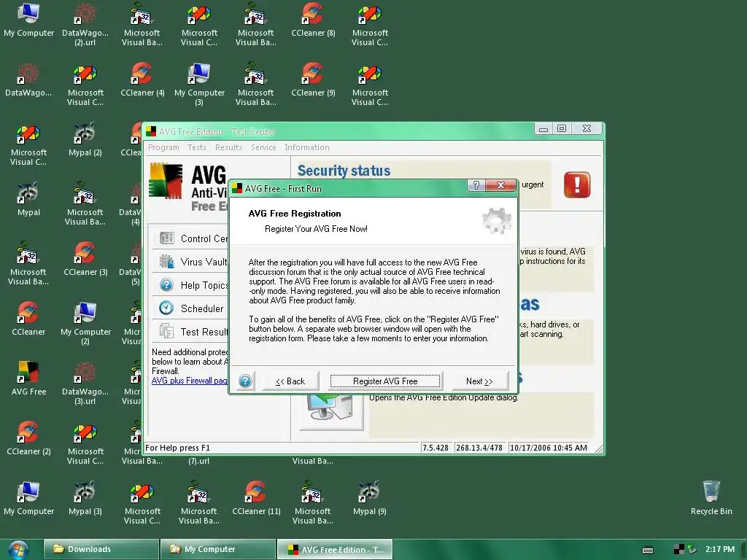Screen dimensions: 747x560
Task: Click version 7.5.428 in AVG status bar
Action: coord(435,448)
